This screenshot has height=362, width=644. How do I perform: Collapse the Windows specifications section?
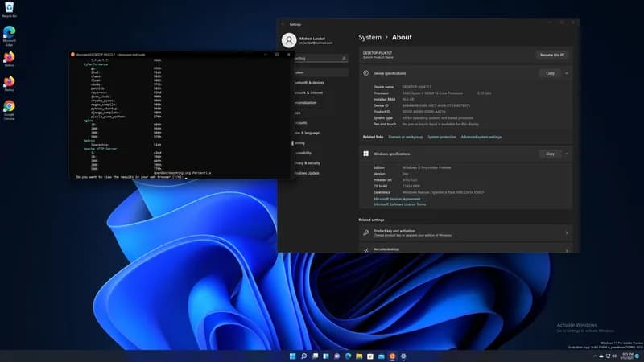pyautogui.click(x=567, y=154)
